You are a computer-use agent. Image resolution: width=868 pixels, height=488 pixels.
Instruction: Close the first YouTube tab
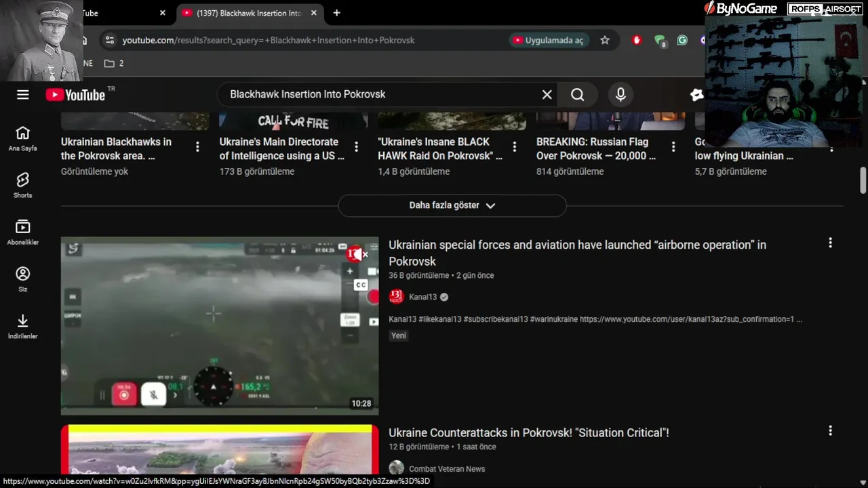[162, 13]
